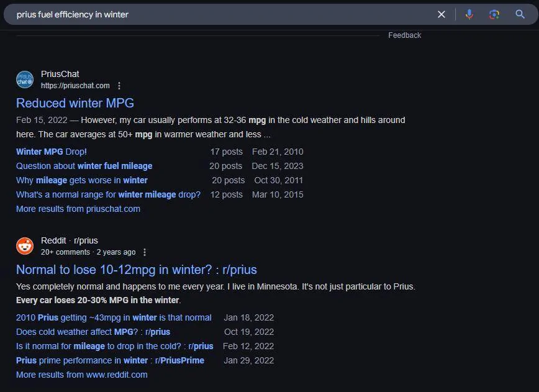Click the 'Reddit · r/prius' source label

(70, 240)
